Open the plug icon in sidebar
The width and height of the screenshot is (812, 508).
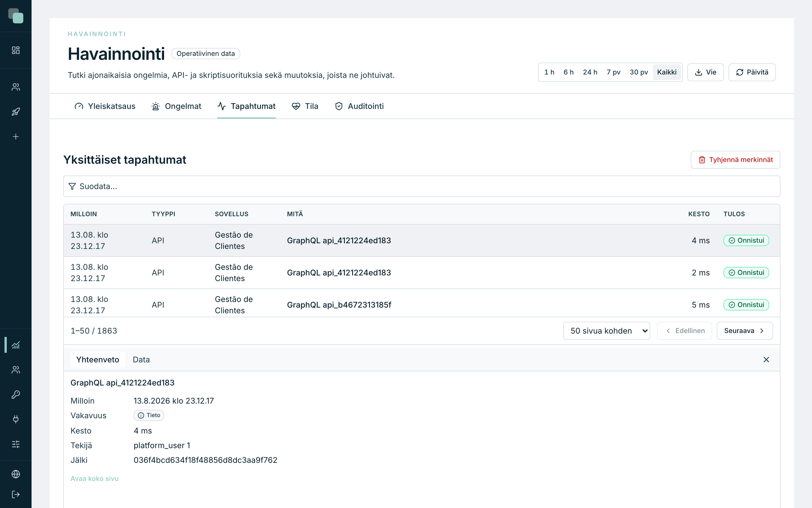tap(16, 419)
